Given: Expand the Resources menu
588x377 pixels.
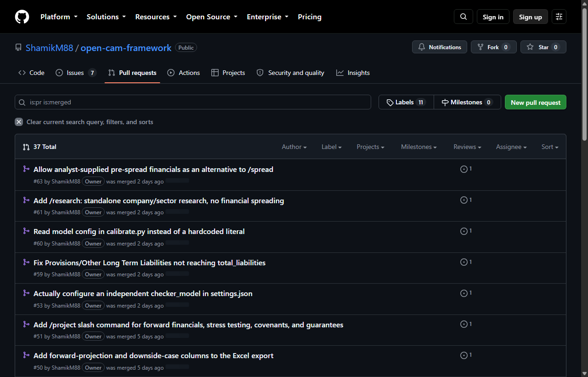Looking at the screenshot, I should 156,17.
